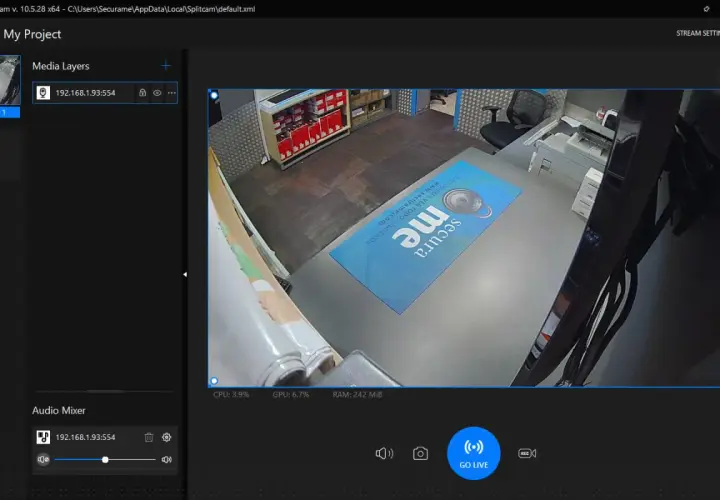Take a snapshot with camera icon
Image resolution: width=720 pixels, height=500 pixels.
(420, 454)
